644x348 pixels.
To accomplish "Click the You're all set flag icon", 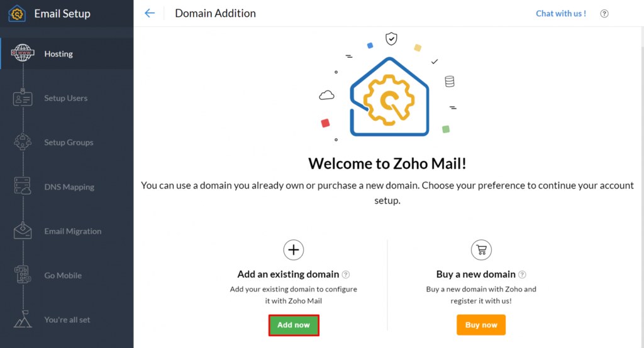I will pyautogui.click(x=23, y=319).
